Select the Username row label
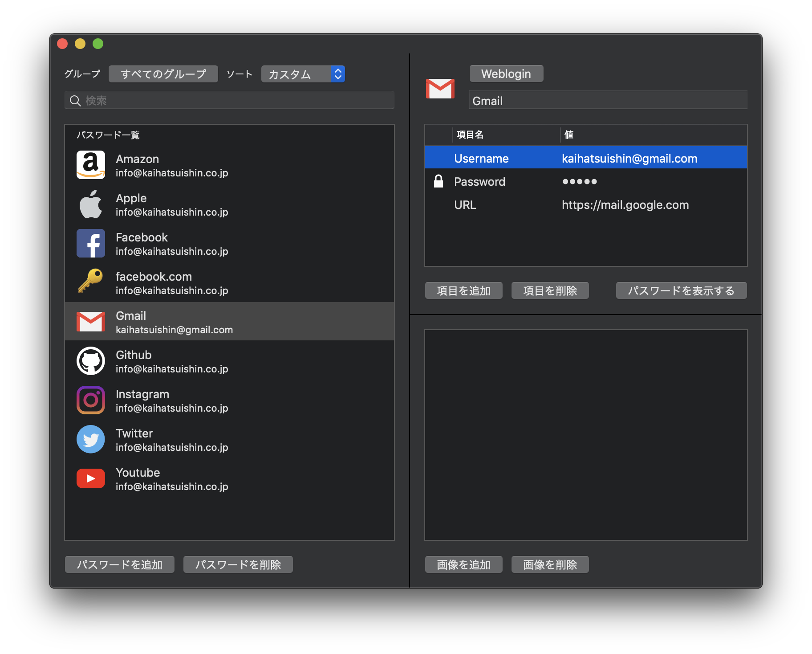 481,159
